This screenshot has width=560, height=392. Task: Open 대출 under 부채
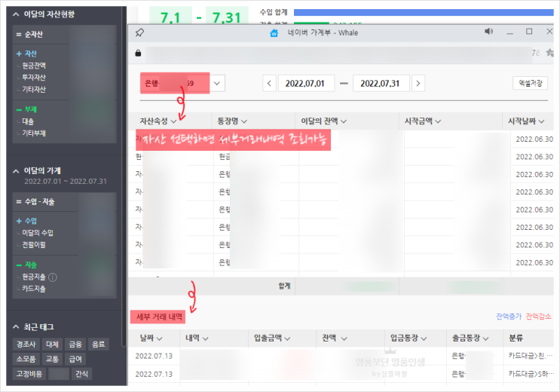coord(28,121)
